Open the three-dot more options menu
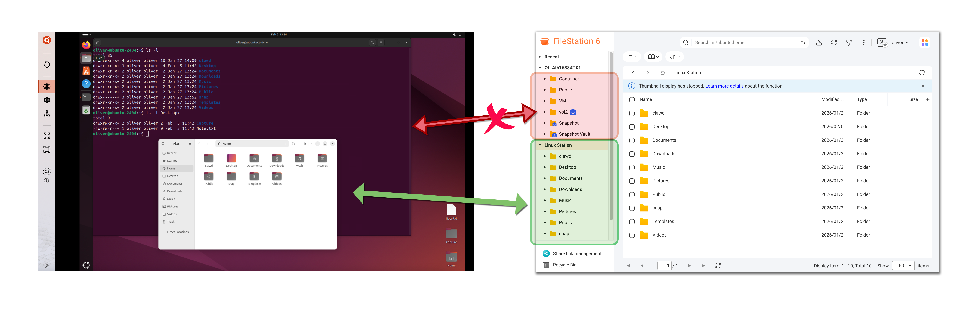Image resolution: width=980 pixels, height=318 pixels. [864, 43]
